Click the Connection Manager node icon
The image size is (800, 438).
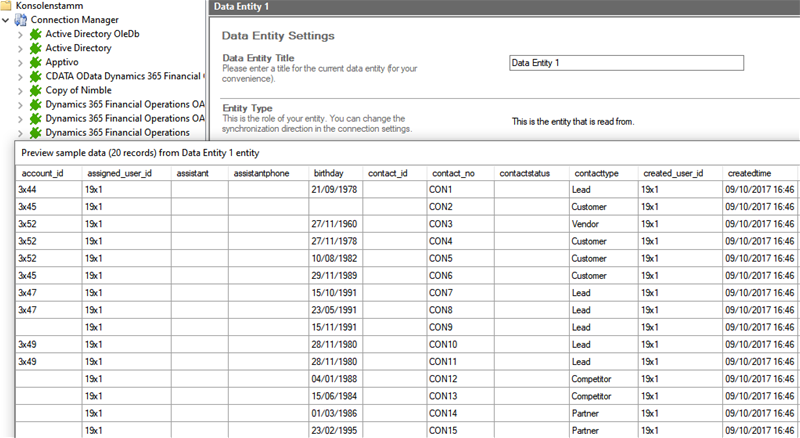click(21, 20)
